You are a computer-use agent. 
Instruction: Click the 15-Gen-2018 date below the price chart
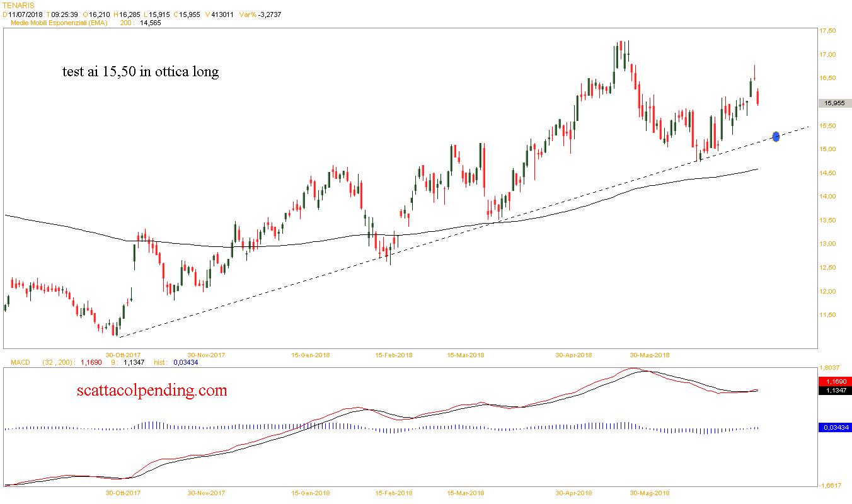click(311, 355)
